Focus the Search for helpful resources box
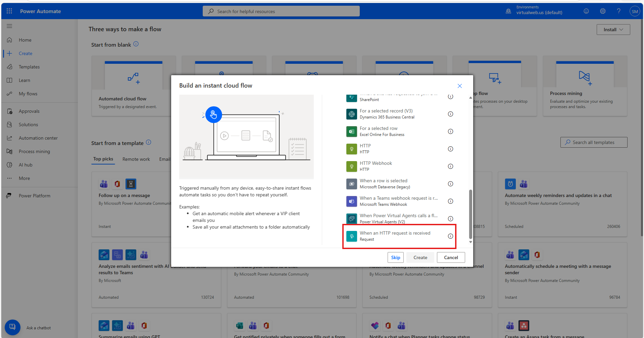The width and height of the screenshot is (644, 338). point(281,11)
